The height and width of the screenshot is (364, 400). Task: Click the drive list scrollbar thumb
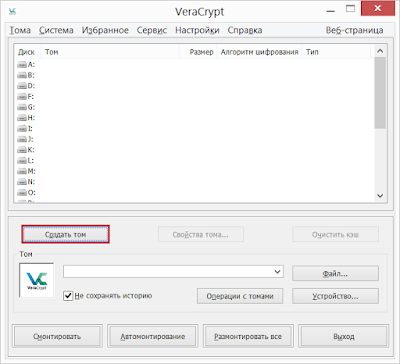[380, 93]
